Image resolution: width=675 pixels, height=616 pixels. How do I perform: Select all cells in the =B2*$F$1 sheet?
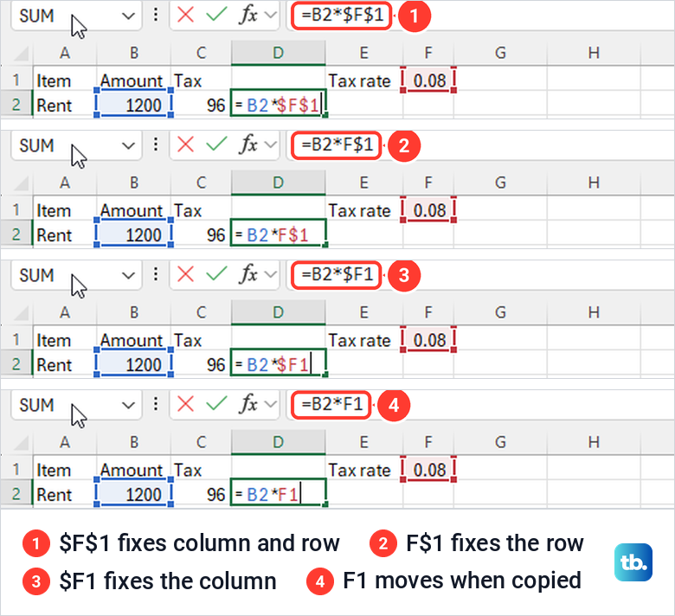(21, 54)
